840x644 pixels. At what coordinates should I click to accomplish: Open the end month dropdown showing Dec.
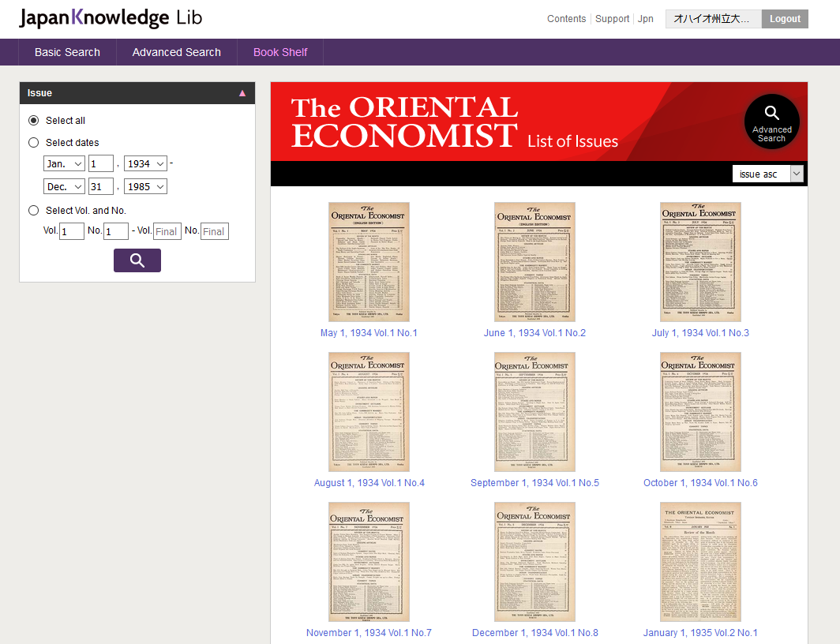(64, 186)
